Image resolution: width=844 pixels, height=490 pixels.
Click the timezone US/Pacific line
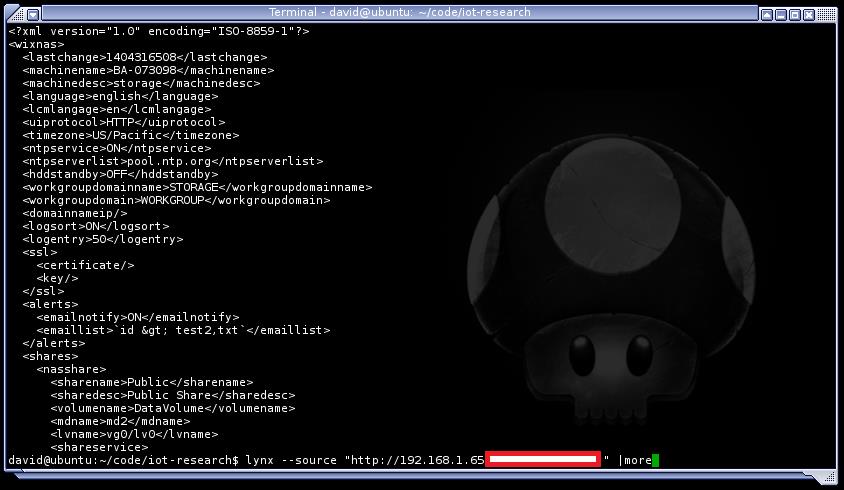131,135
